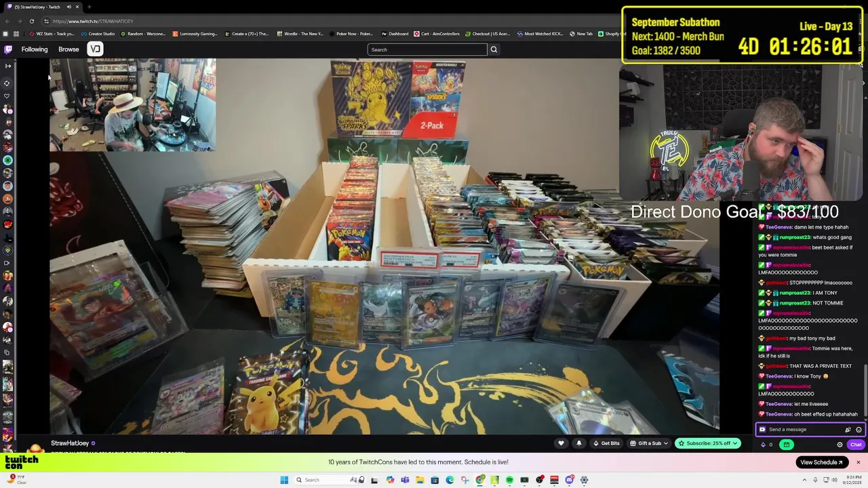Open the Gift a Sub dropdown
868x488 pixels.
(x=650, y=443)
